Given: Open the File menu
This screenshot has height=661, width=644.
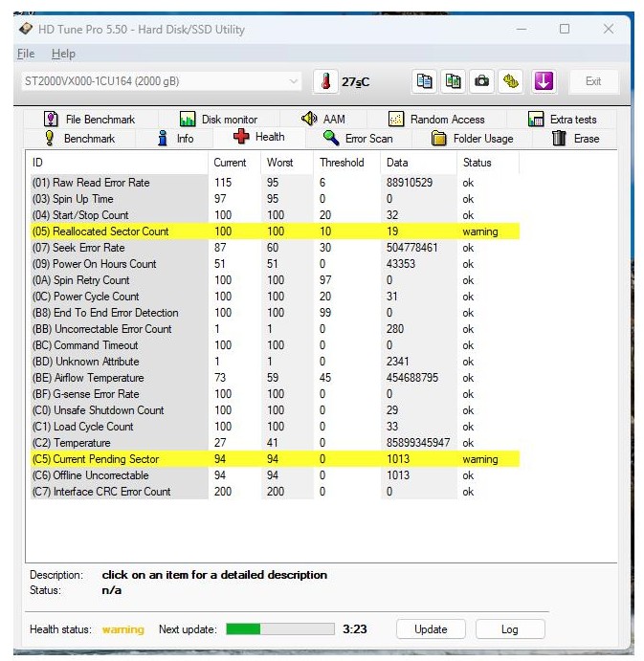Looking at the screenshot, I should click(x=26, y=54).
